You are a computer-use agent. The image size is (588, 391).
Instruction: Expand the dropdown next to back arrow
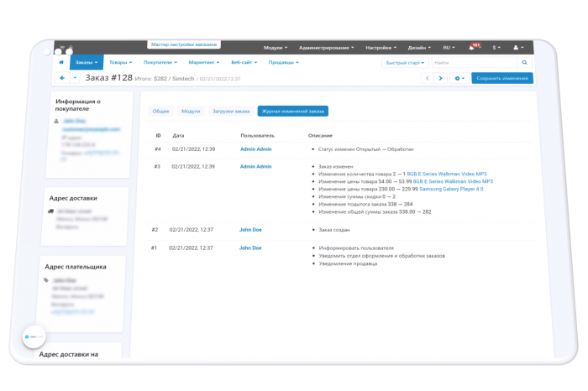[x=75, y=78]
